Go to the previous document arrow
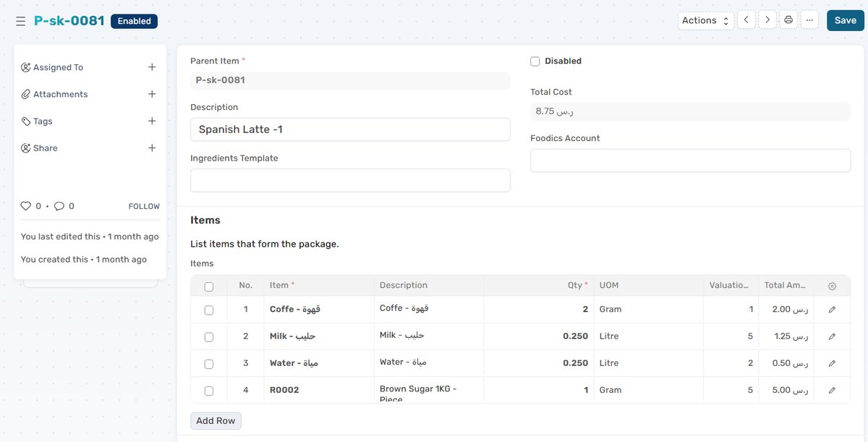Image resolution: width=868 pixels, height=442 pixels. point(746,20)
